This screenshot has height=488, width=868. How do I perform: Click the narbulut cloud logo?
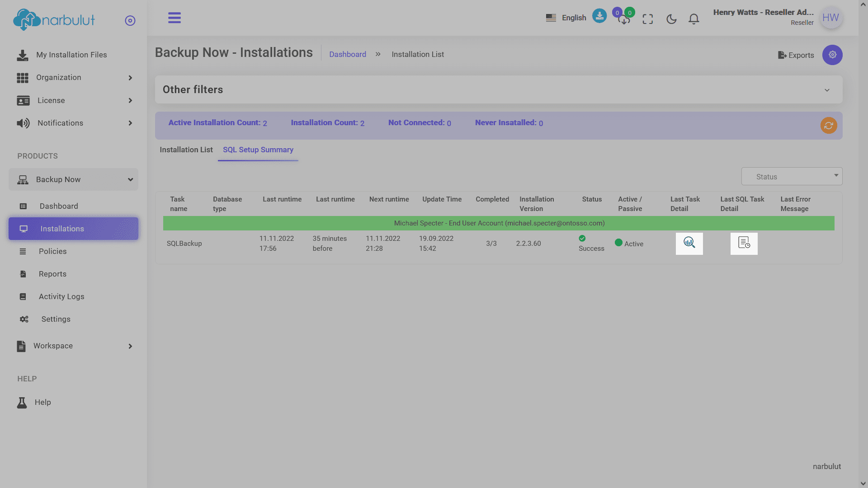coord(54,20)
